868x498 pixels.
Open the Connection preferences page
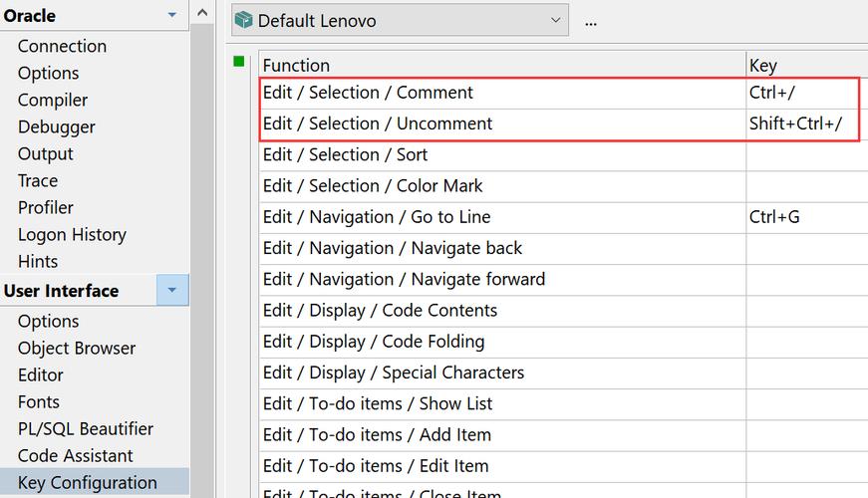62,46
